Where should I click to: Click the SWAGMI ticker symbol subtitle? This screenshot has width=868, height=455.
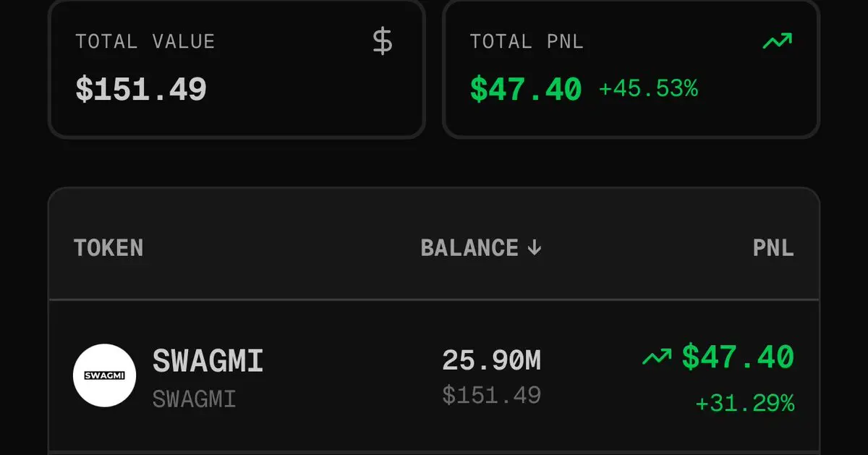click(194, 399)
